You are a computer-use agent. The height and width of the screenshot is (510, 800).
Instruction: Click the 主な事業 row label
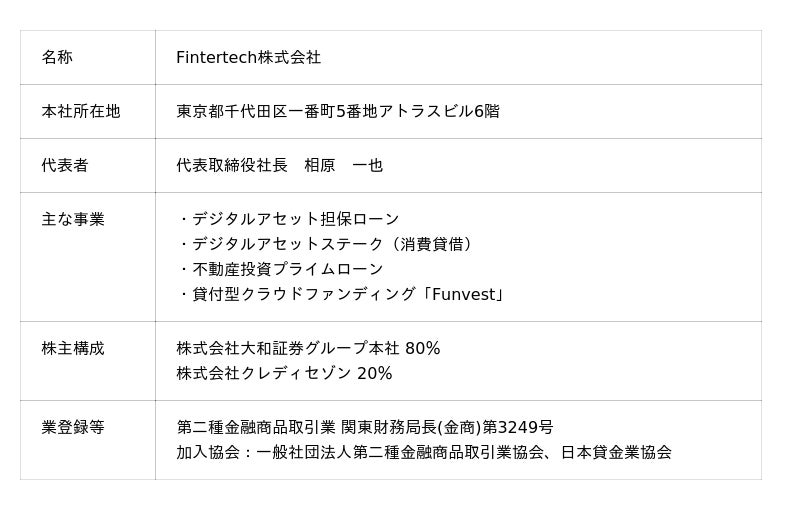point(73,219)
